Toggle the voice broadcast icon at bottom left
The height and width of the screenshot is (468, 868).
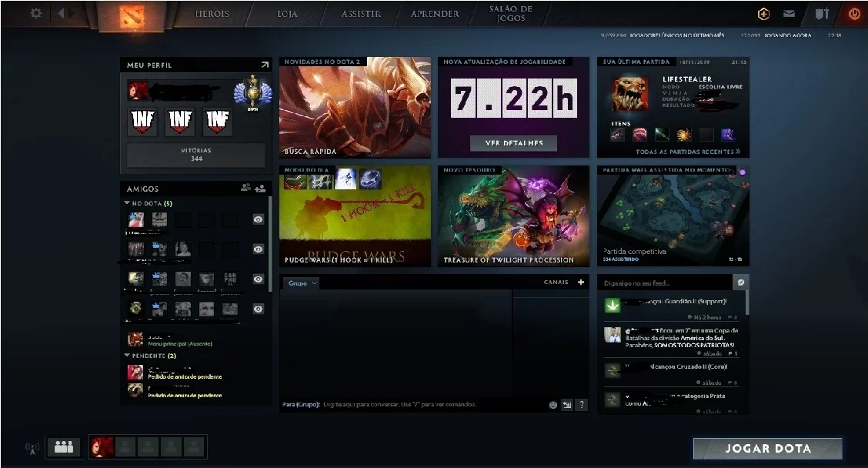point(32,447)
